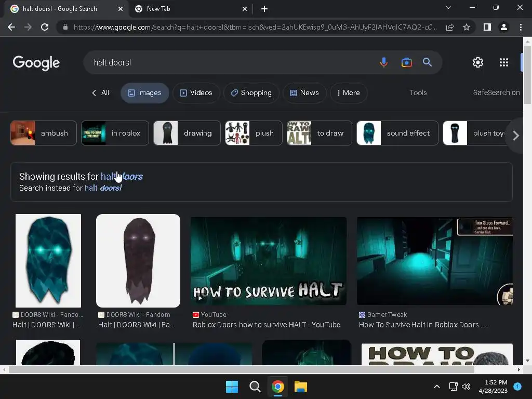This screenshot has height=399, width=532.
Task: Switch to Videos results
Action: (196, 93)
